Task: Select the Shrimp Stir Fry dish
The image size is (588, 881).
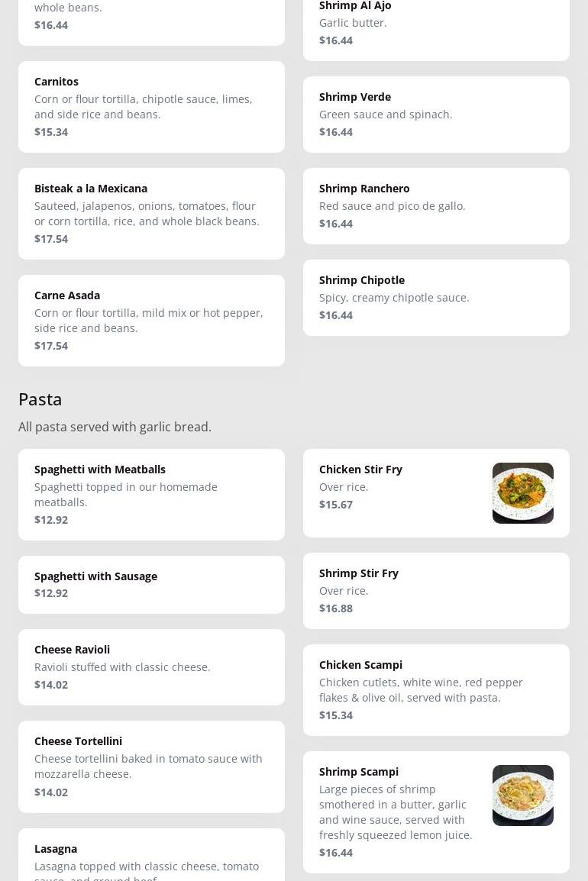Action: pyautogui.click(x=436, y=591)
